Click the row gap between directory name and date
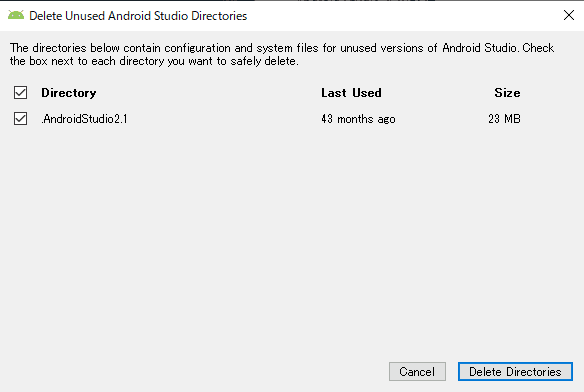Viewport: 584px width, 392px height. click(223, 119)
